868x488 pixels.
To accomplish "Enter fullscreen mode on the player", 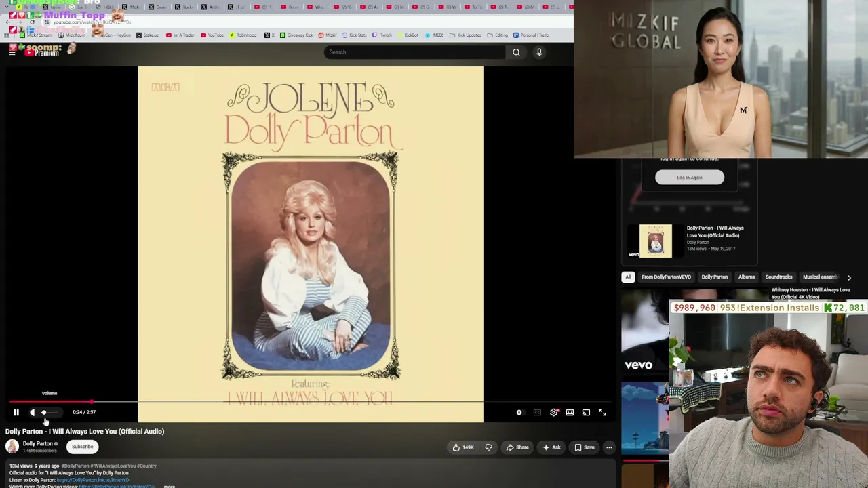I will [602, 412].
